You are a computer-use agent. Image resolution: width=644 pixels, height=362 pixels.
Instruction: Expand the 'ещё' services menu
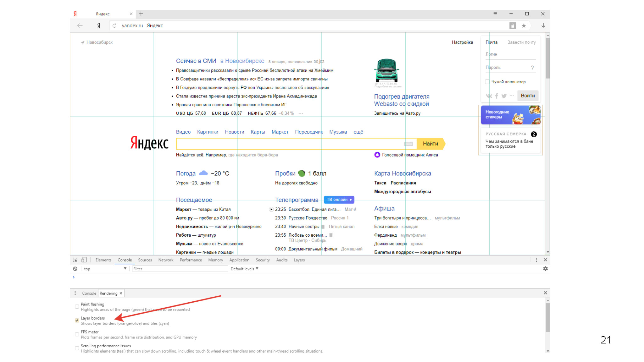pyautogui.click(x=358, y=132)
